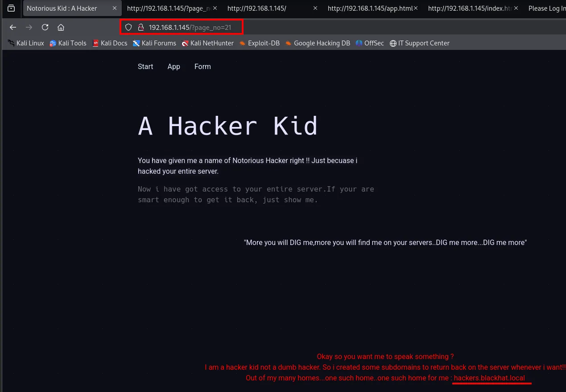Switch to the 192.168.1.145/?page_no tab
Viewport: 566px width, 392px height.
[x=172, y=8]
